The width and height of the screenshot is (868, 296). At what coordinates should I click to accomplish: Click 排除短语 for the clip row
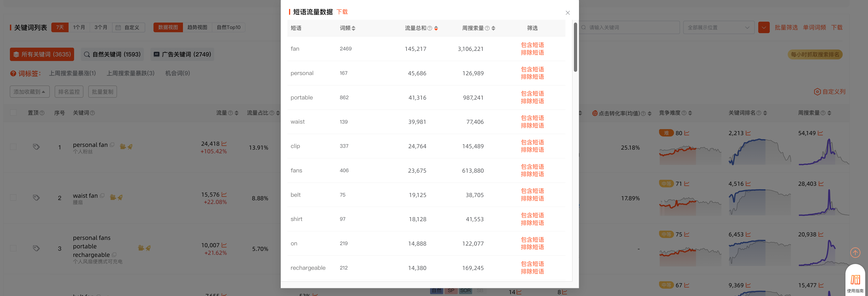(x=532, y=150)
